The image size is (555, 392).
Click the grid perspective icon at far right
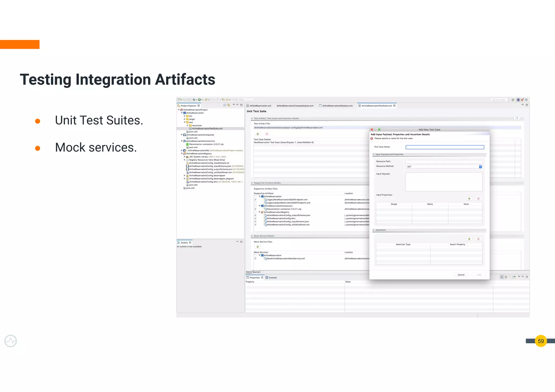coord(526,100)
